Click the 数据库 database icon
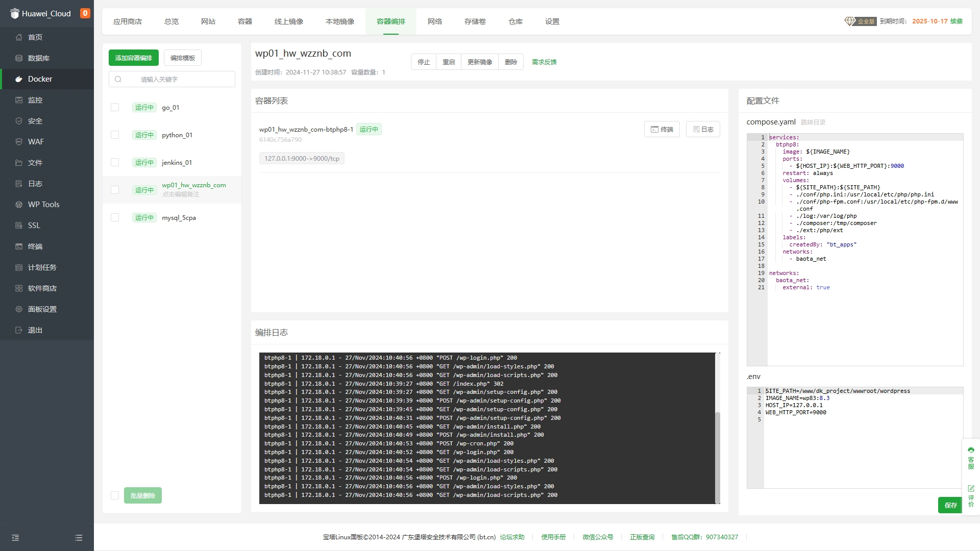The width and height of the screenshot is (980, 551). pos(19,58)
